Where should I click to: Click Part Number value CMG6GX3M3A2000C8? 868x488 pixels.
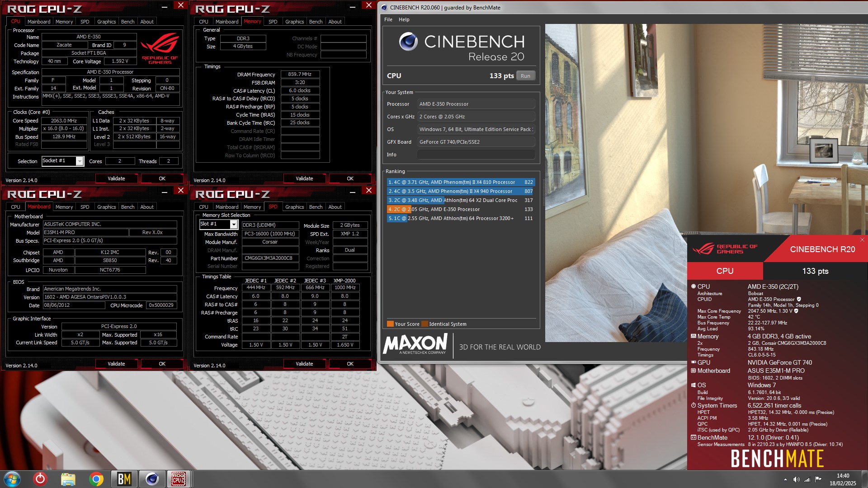tap(270, 258)
